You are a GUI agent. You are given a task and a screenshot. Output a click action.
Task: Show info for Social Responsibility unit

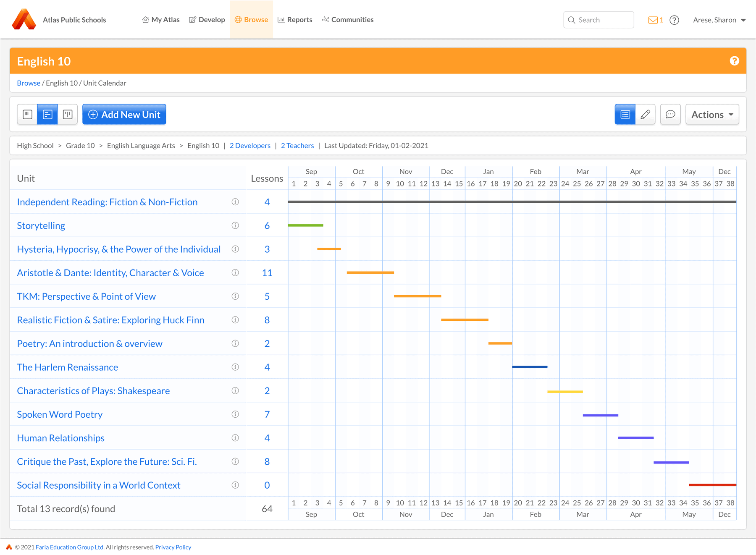pyautogui.click(x=235, y=485)
